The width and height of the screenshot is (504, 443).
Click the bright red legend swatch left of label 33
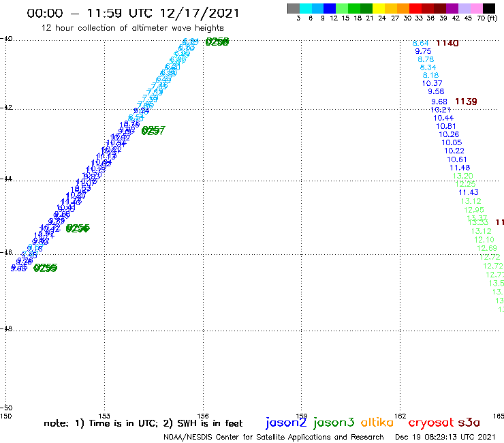click(x=415, y=8)
